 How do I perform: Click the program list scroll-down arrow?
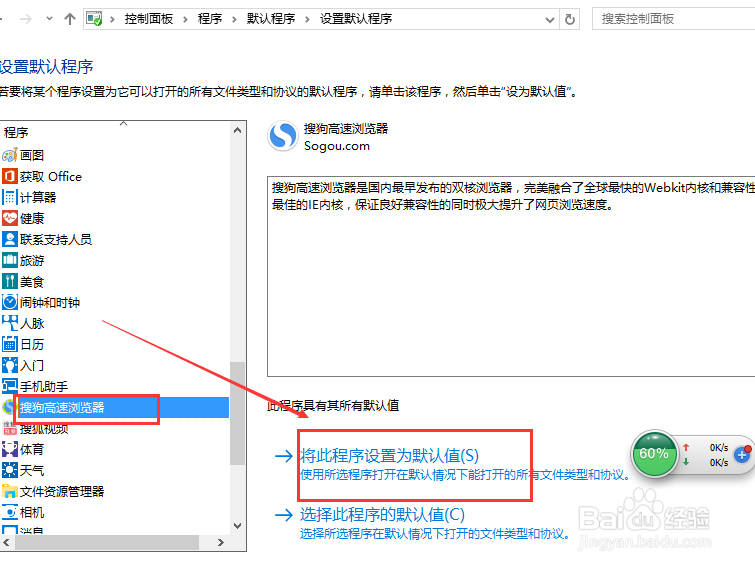coord(237,526)
